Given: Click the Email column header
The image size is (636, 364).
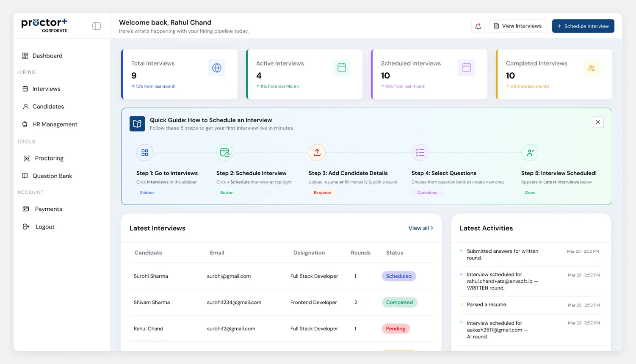Looking at the screenshot, I should 217,253.
